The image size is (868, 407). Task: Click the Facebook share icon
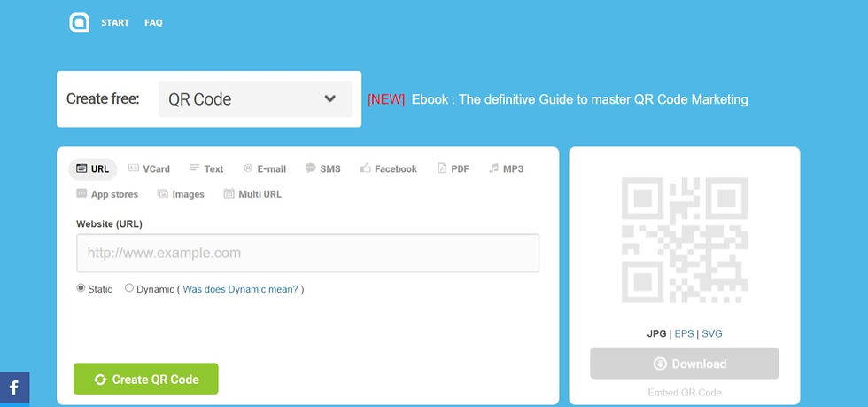tap(14, 387)
